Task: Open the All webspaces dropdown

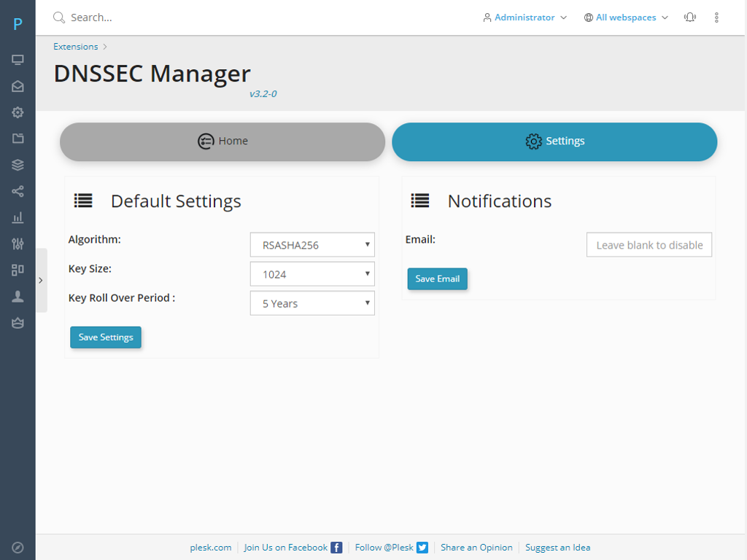Action: 626,17
